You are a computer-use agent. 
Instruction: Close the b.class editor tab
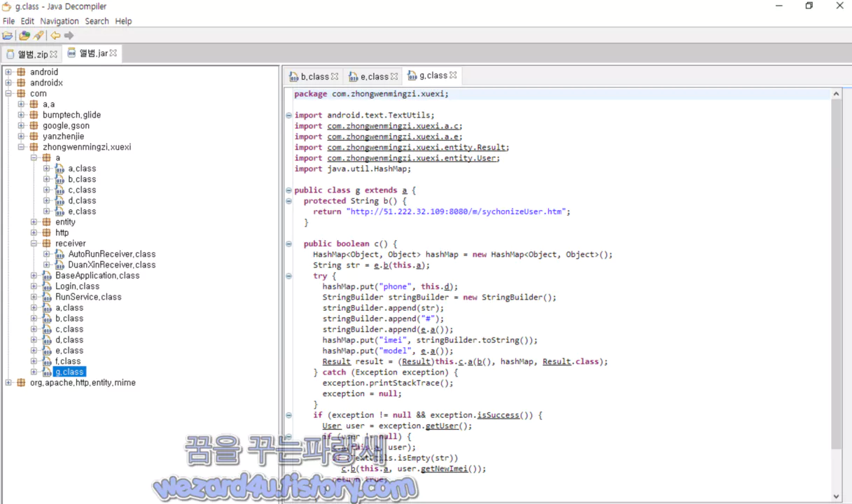point(335,76)
